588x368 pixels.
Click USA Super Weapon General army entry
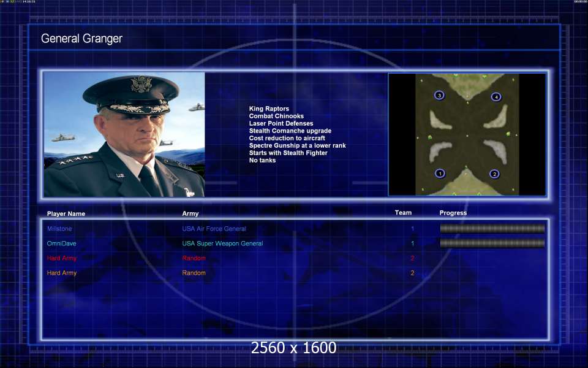(222, 243)
